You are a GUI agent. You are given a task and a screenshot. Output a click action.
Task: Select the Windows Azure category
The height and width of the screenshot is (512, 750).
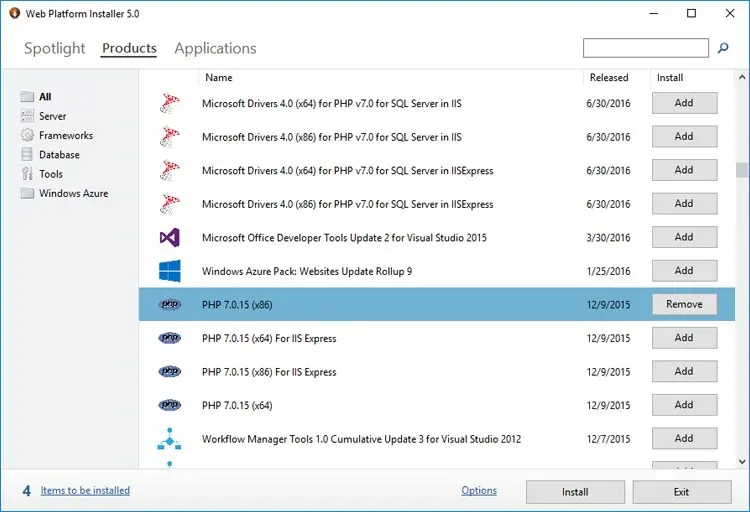pyautogui.click(x=74, y=193)
